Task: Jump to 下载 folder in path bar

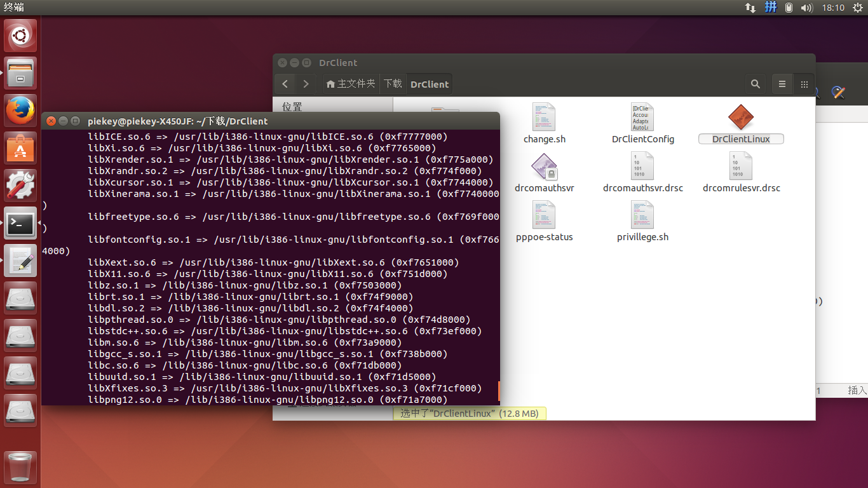Action: [393, 84]
